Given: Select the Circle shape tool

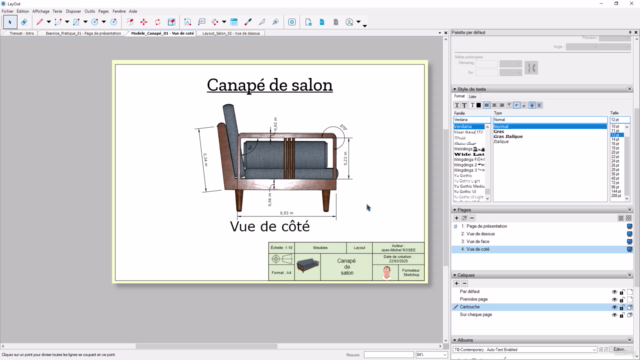Looking at the screenshot, I should click(95, 22).
